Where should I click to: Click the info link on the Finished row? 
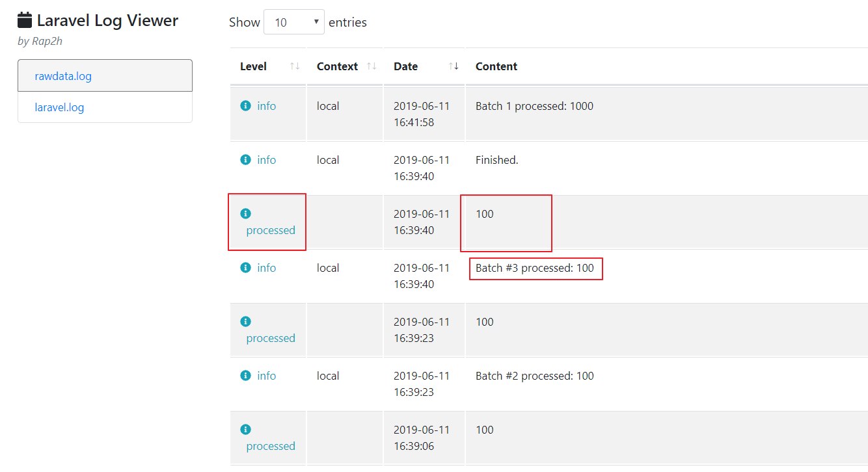pyautogui.click(x=266, y=159)
